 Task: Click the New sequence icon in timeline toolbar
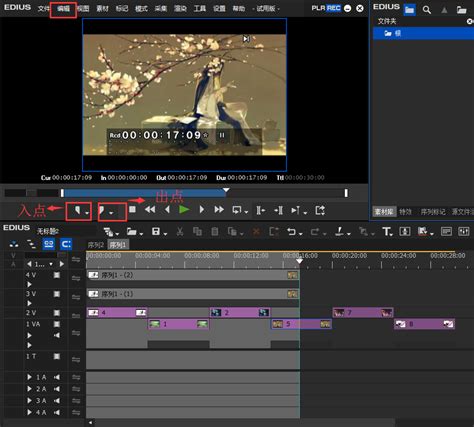click(108, 231)
